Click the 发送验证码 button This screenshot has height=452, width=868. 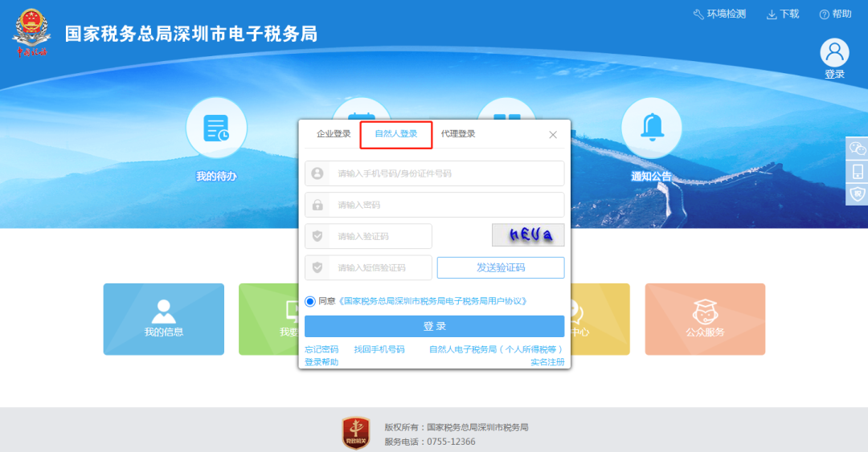pos(501,268)
